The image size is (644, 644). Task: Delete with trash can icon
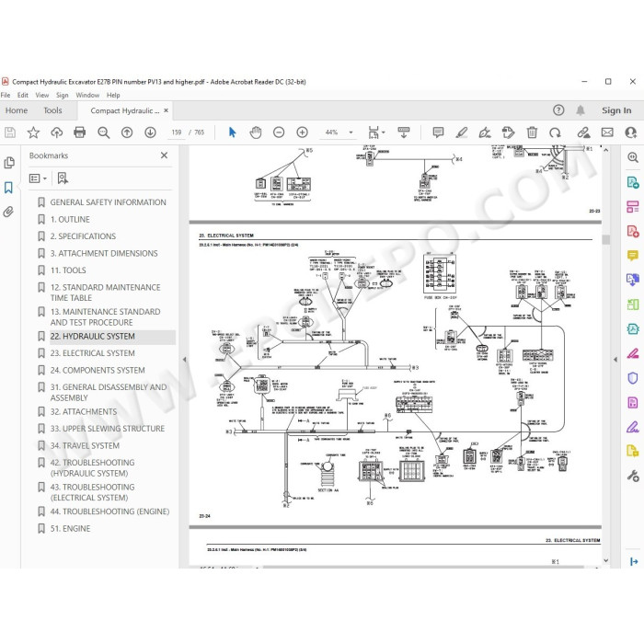(x=532, y=132)
